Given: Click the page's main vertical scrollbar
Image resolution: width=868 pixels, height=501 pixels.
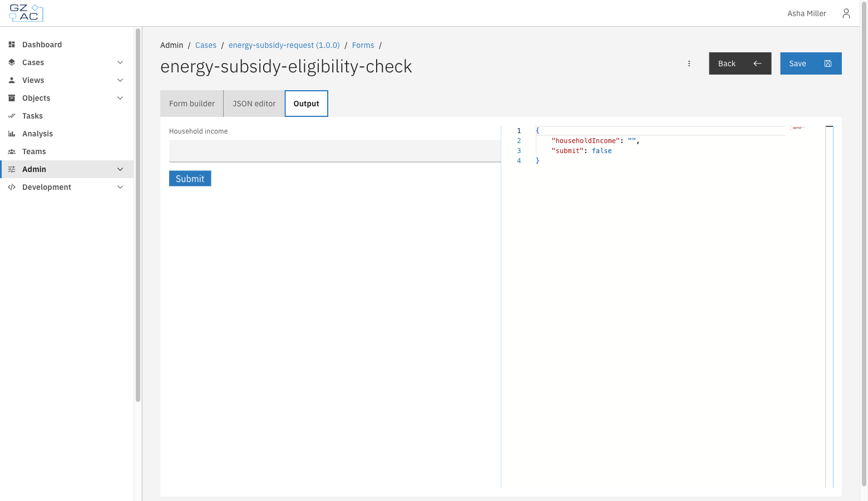Looking at the screenshot, I should [x=864, y=243].
